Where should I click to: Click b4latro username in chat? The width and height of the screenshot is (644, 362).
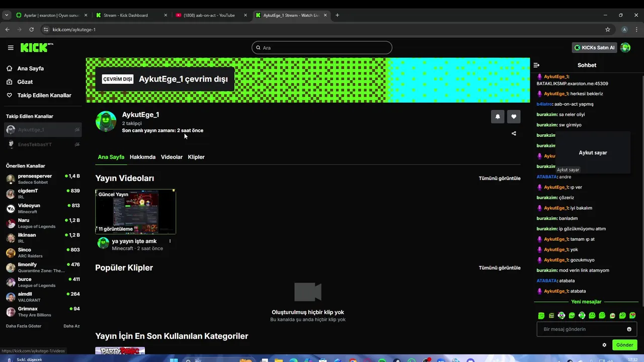(544, 104)
